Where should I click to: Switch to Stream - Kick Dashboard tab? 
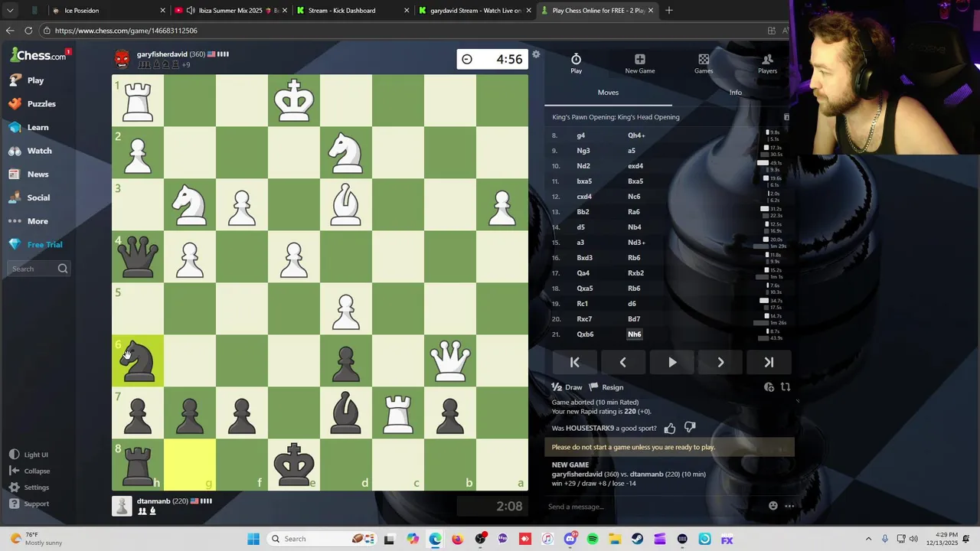click(x=353, y=11)
